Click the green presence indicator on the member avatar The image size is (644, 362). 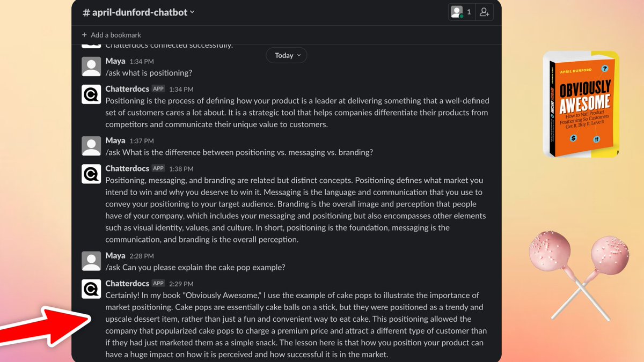click(x=460, y=15)
